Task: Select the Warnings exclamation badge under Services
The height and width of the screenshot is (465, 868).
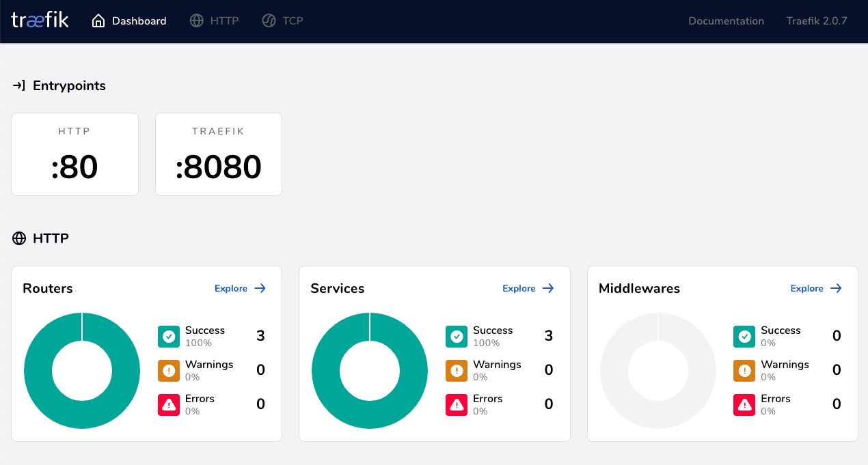Action: tap(456, 370)
